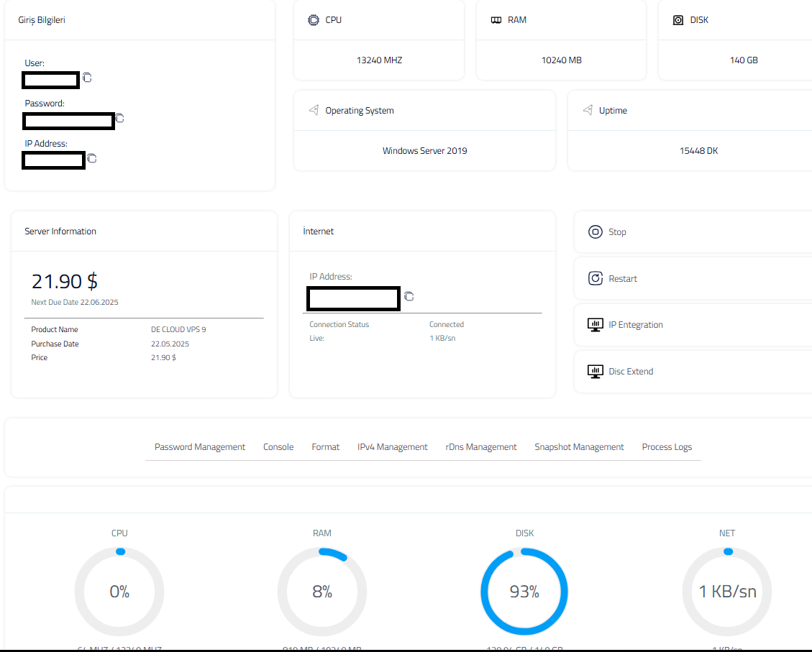
Task: Click the redacted Password field
Action: click(x=68, y=121)
